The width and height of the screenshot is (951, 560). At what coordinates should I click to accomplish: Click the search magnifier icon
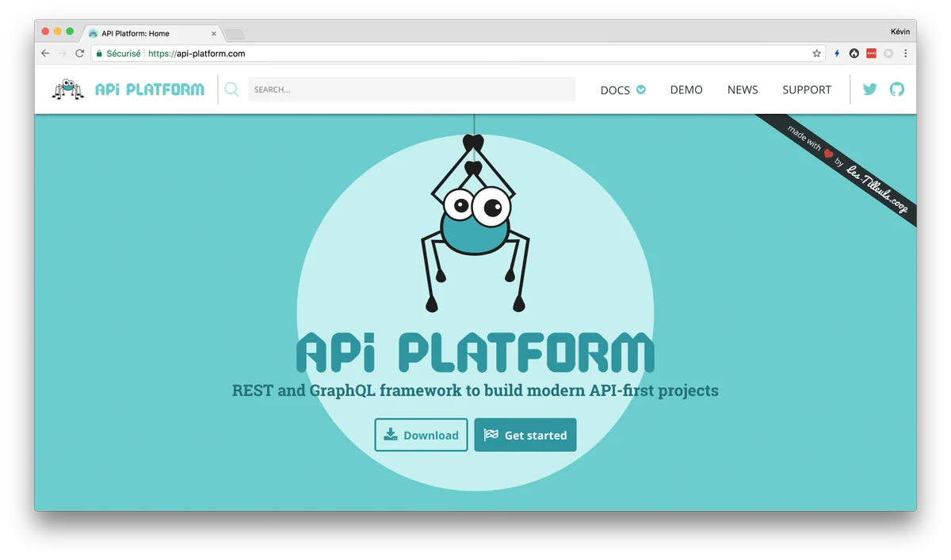231,90
